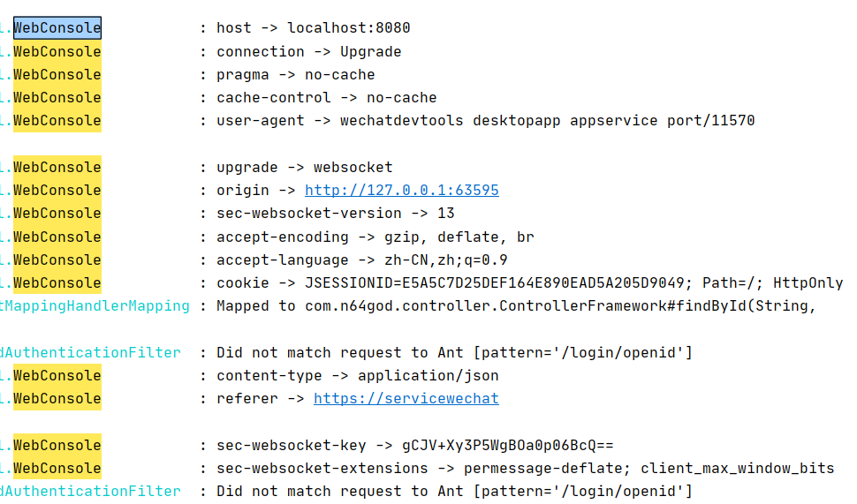Open the http://127.0.0.1:63595 origin link
The height and width of the screenshot is (504, 857).
[x=401, y=190]
